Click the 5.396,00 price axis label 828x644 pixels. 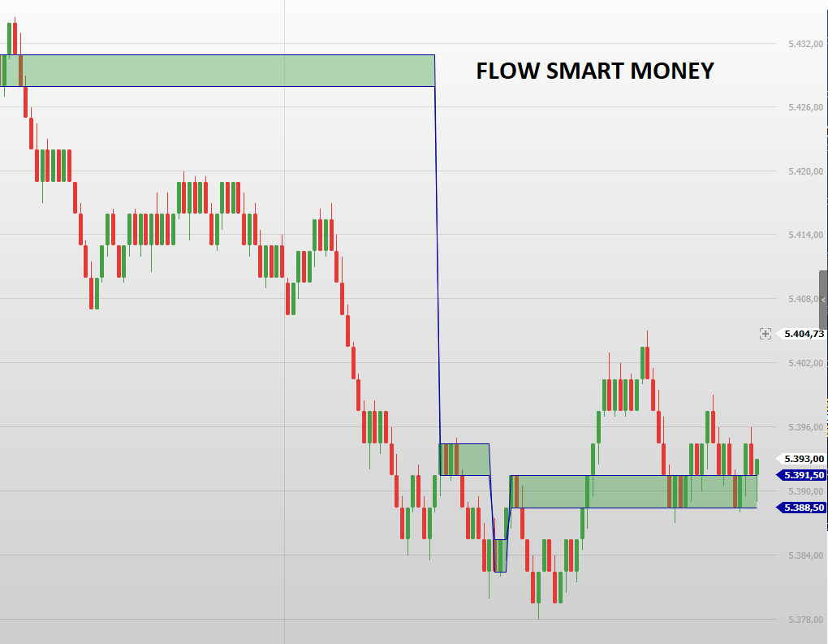tap(800, 427)
